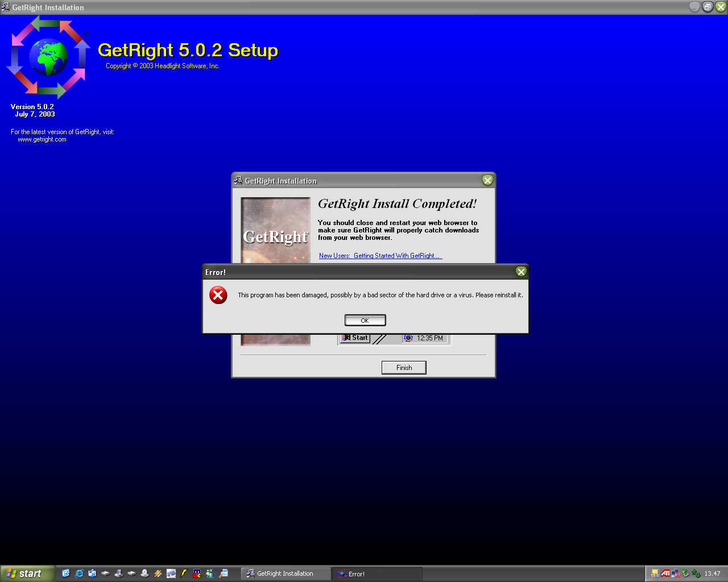The width and height of the screenshot is (728, 582).
Task: Click the Copyright 2003 Headlight Software text
Action: coord(163,66)
